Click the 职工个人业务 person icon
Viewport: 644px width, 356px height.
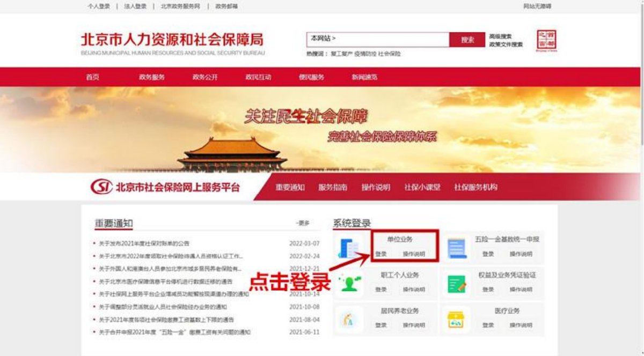coord(349,284)
